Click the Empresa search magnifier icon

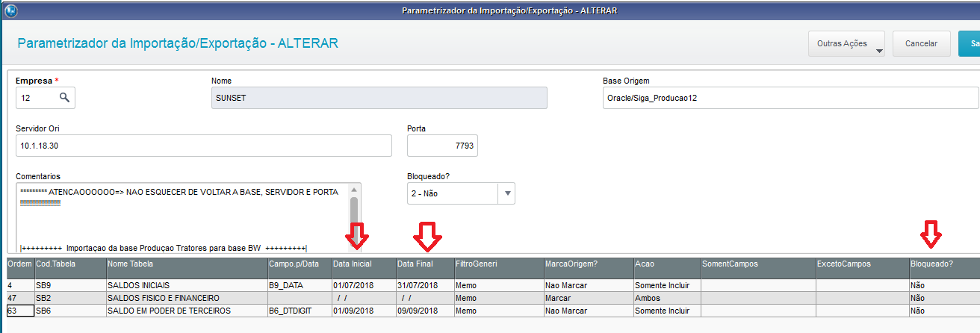tap(65, 98)
